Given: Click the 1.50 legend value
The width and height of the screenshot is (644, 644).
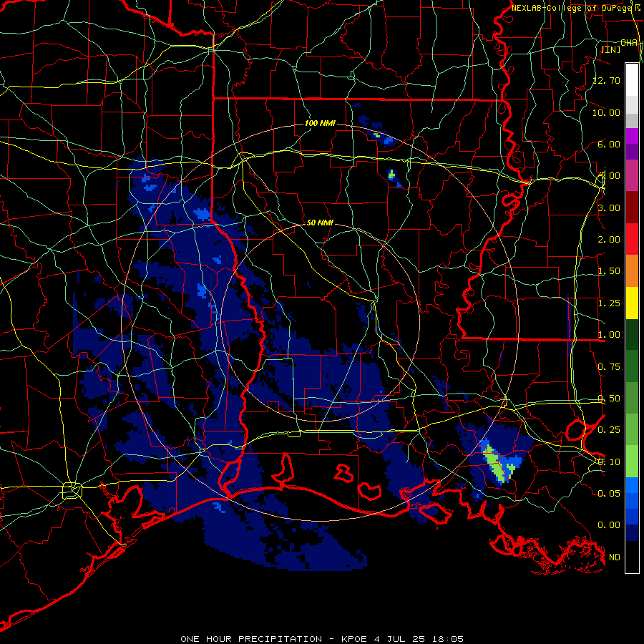Looking at the screenshot, I should click(x=609, y=271).
